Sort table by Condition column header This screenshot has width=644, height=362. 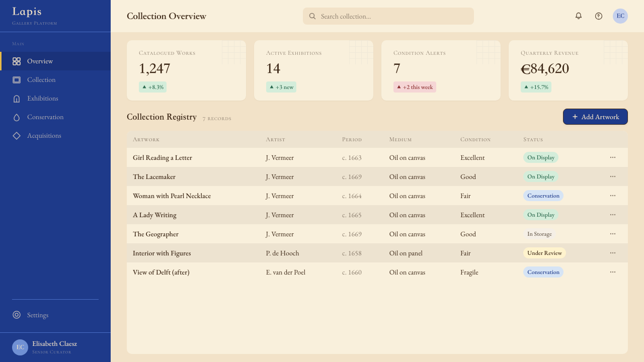coord(475,139)
